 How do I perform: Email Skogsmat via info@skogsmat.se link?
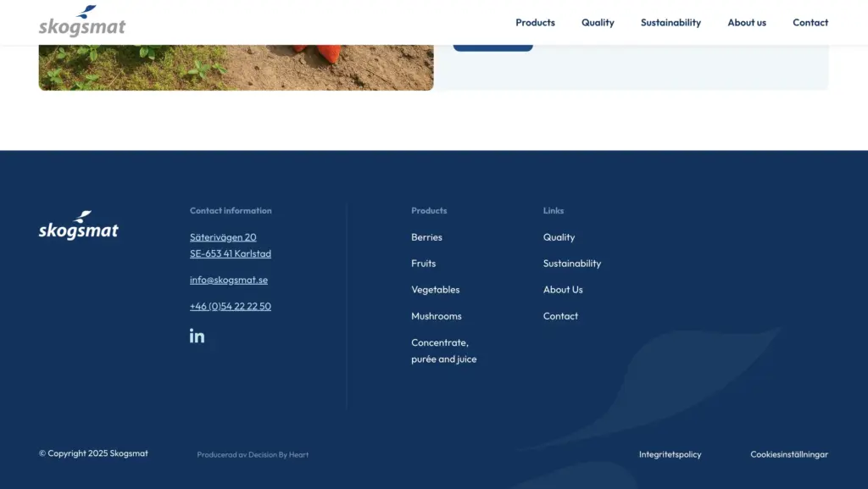coord(228,280)
